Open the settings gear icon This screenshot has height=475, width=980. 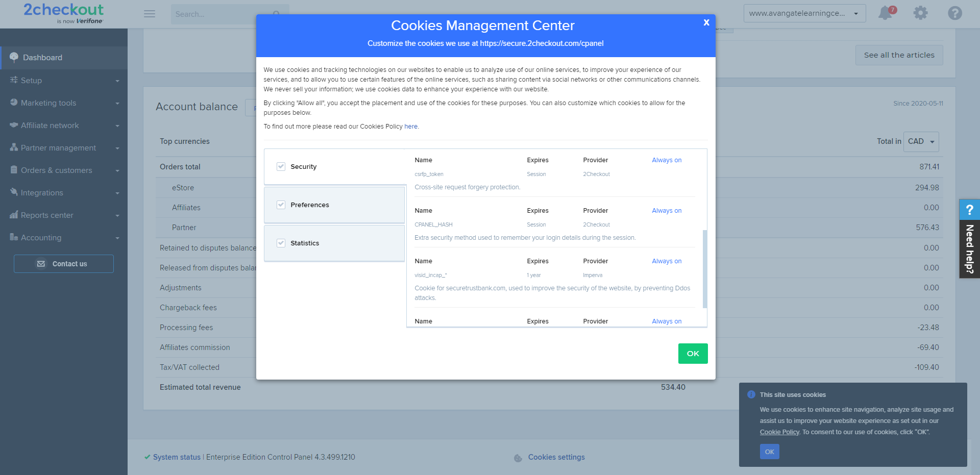(x=920, y=13)
